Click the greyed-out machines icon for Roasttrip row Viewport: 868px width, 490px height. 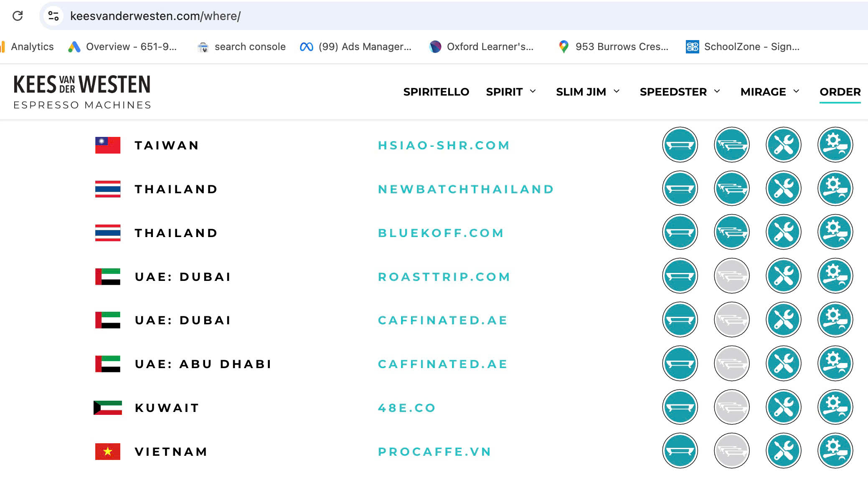click(731, 276)
